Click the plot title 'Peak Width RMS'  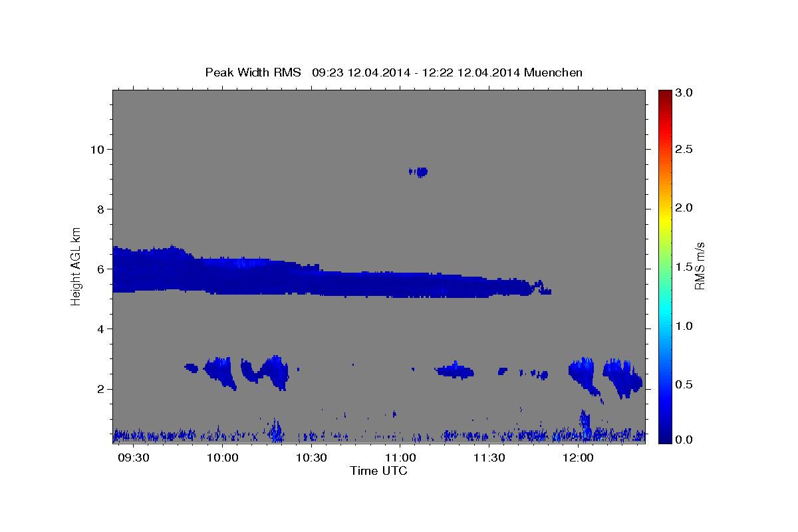(253, 72)
